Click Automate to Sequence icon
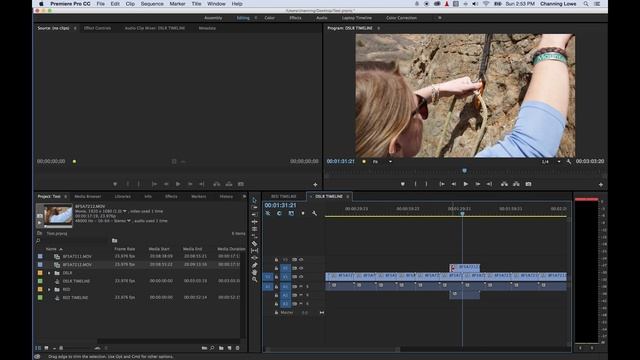Screen dimensions: 640x360 coord(204,348)
